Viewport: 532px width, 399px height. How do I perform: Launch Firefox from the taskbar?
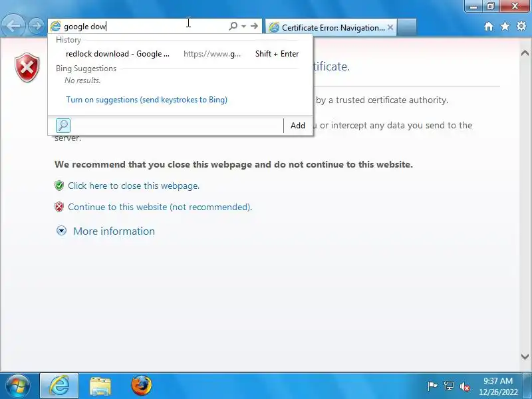(141, 386)
